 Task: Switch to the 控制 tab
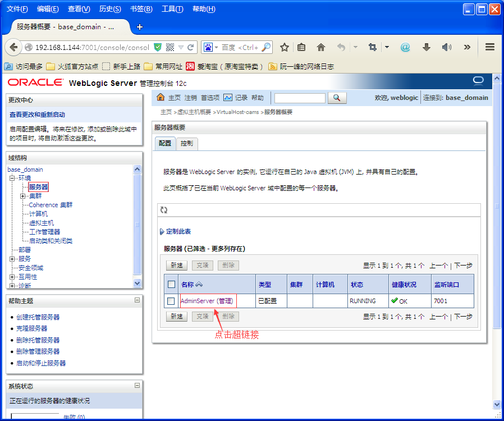187,144
